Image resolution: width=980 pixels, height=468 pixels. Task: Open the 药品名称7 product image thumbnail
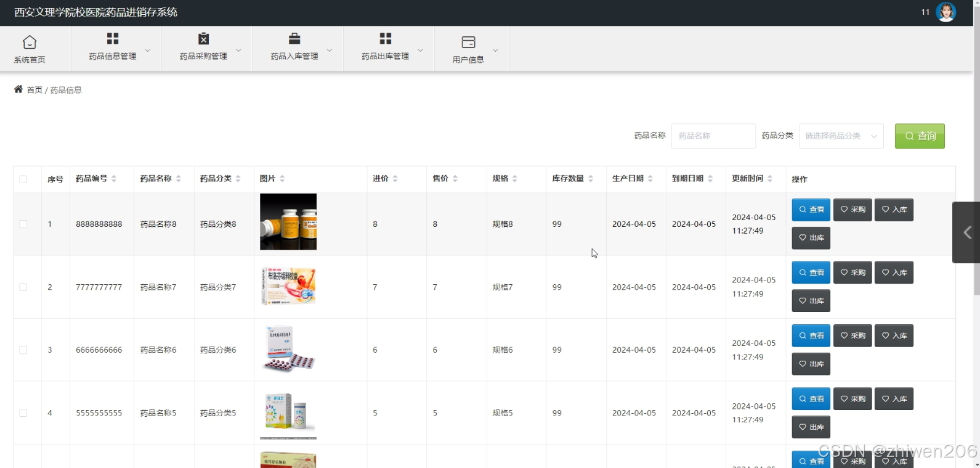(288, 286)
